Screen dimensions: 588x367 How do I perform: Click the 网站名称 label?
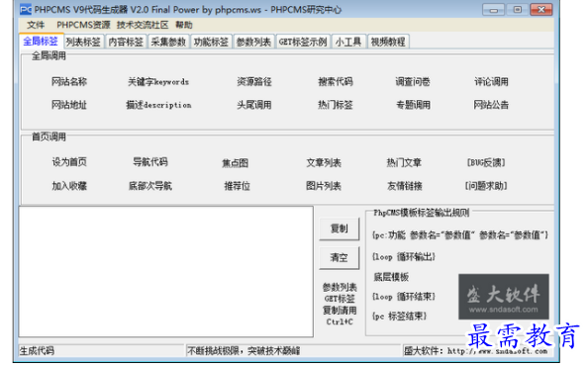tap(69, 82)
